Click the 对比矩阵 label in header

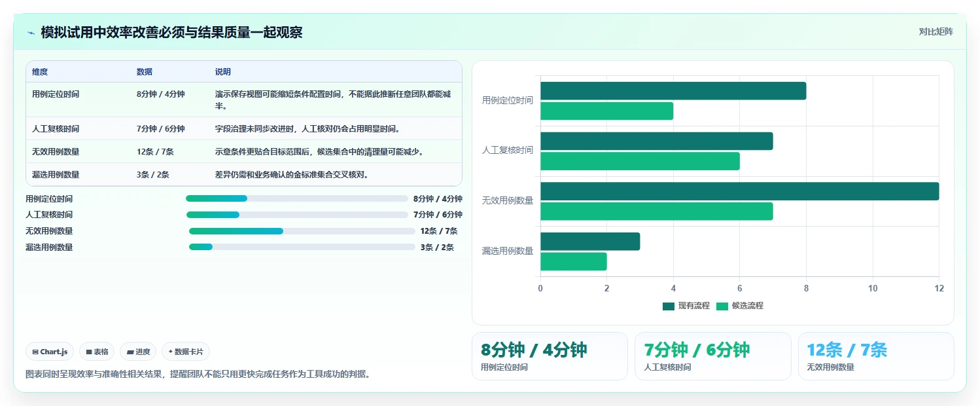coord(936,31)
